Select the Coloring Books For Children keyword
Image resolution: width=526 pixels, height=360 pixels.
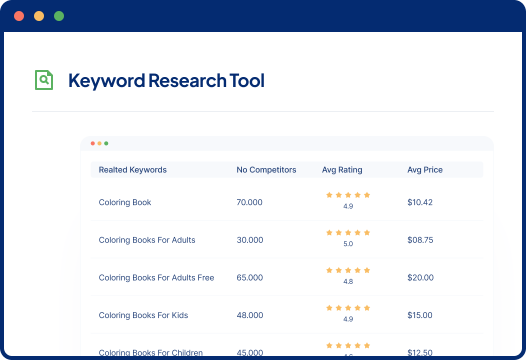tap(151, 352)
